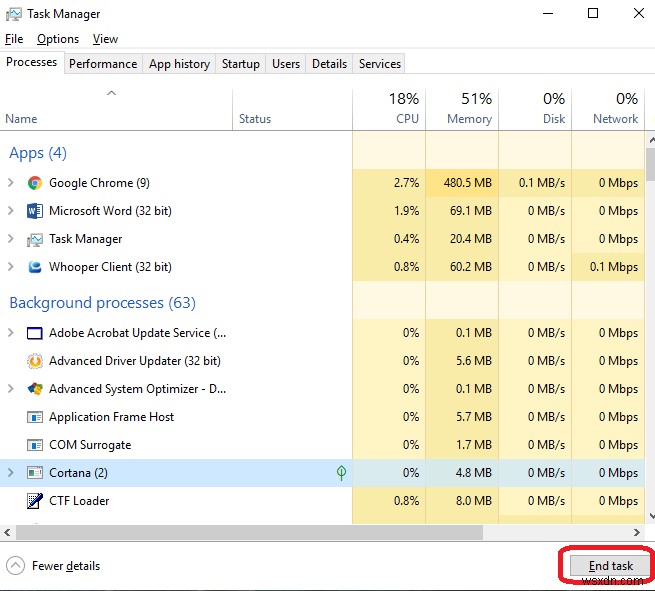Switch to the Performance tab
The width and height of the screenshot is (655, 591).
[103, 64]
